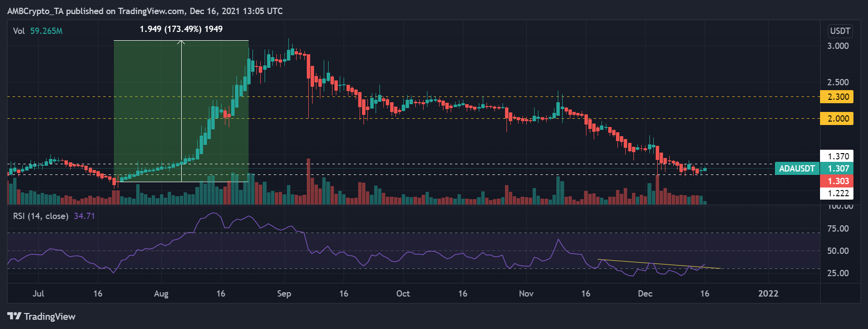This screenshot has height=329, width=868.
Task: Click the RSI value 34.71
Action: click(84, 216)
